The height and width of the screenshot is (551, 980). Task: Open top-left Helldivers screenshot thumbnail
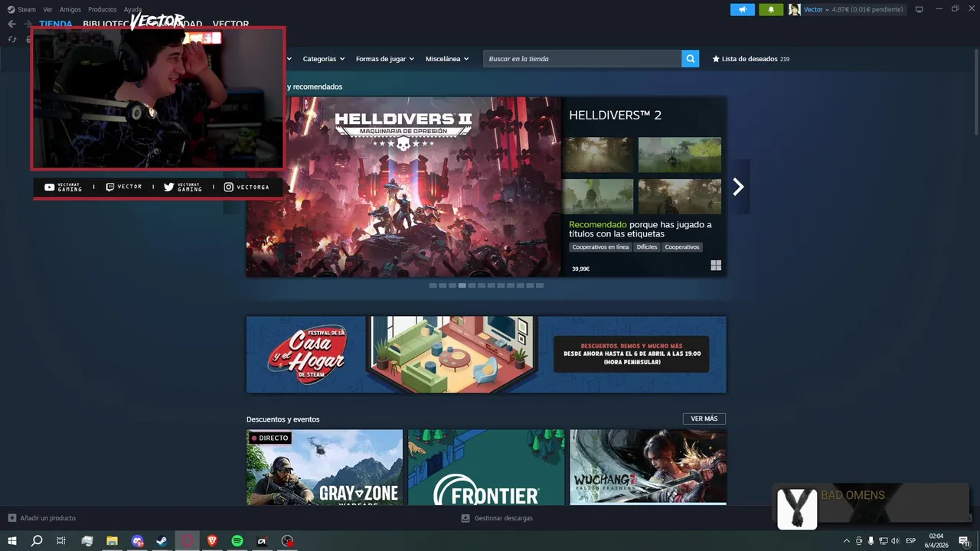pos(598,155)
